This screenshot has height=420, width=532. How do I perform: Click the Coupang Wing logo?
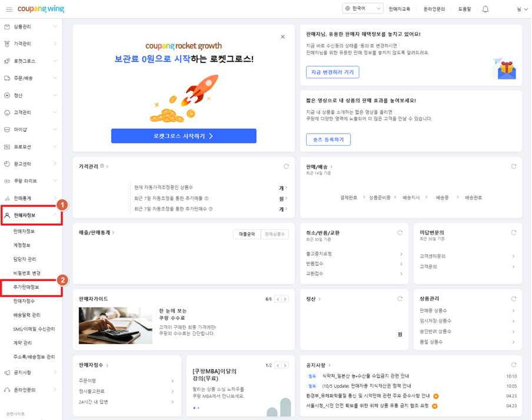click(41, 9)
